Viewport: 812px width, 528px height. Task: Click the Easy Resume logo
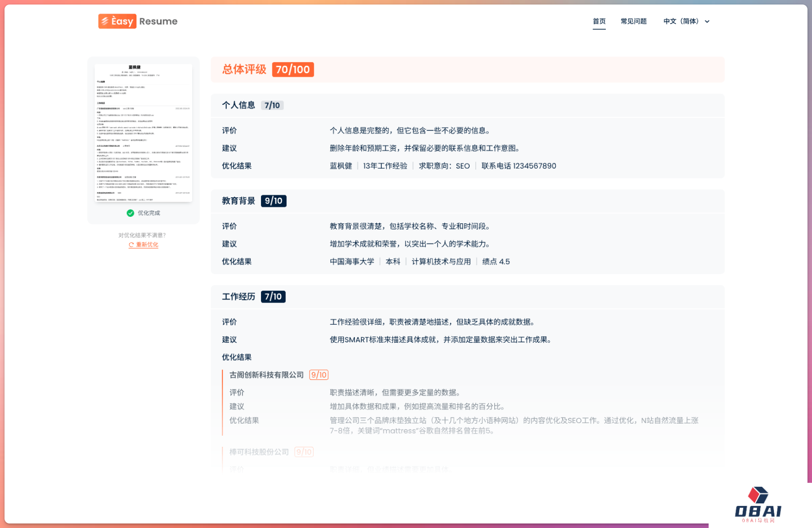tap(138, 21)
